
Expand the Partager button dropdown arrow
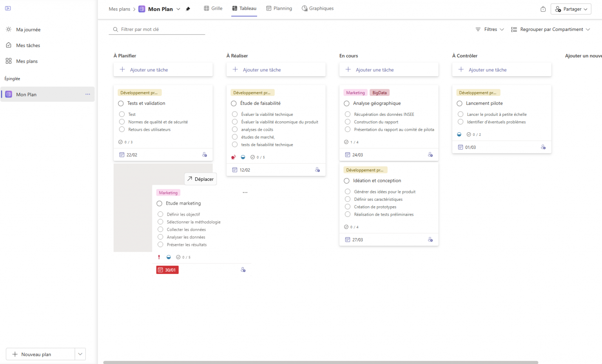click(586, 9)
